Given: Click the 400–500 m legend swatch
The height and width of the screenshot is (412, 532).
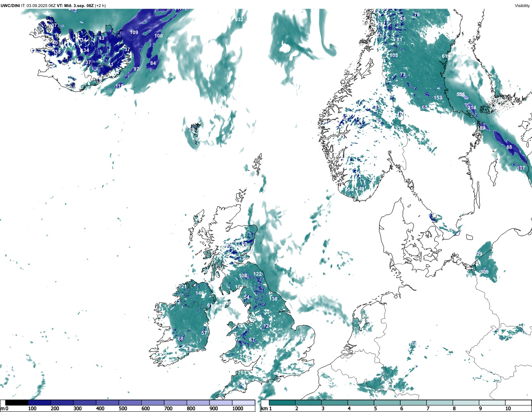Looking at the screenshot, I should click(107, 402).
